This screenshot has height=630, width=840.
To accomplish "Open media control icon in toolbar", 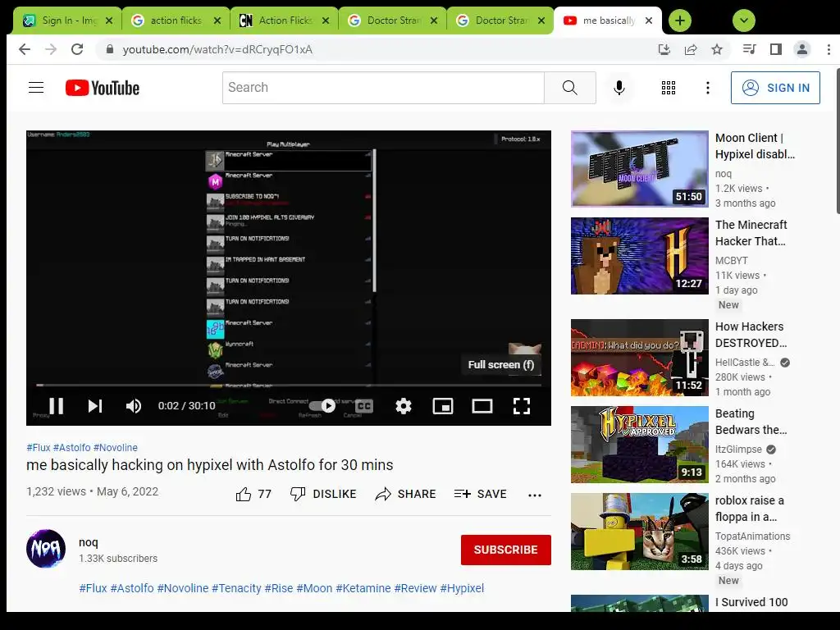I will click(x=750, y=49).
